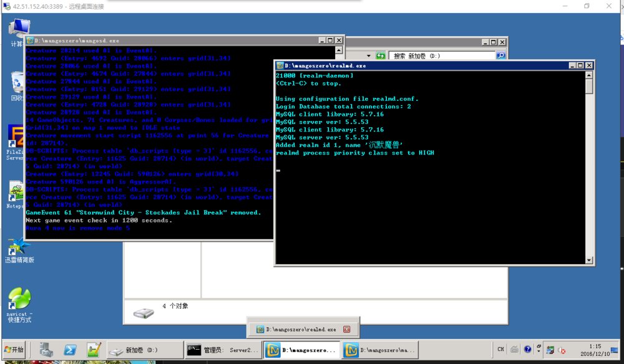Screen dimensions: 624x364
Task: Open the FileZilla Server desktop icon
Action: pos(15,142)
